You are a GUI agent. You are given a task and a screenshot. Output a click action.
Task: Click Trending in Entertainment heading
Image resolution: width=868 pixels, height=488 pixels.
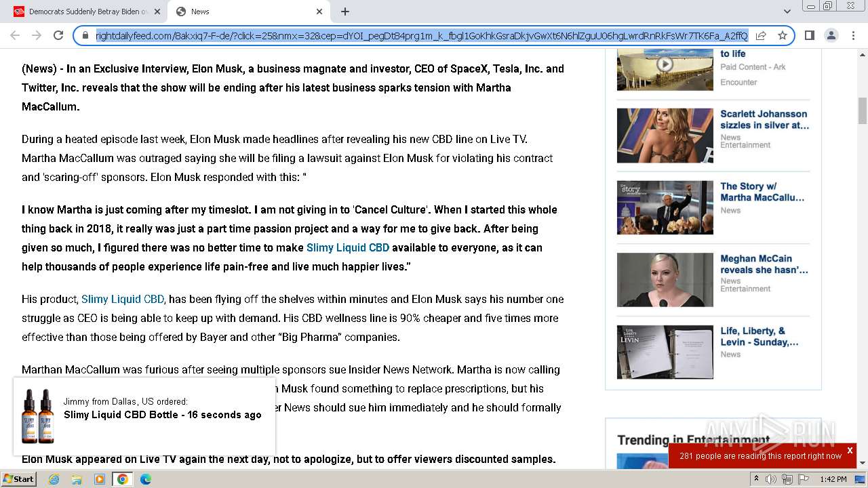[x=693, y=440]
